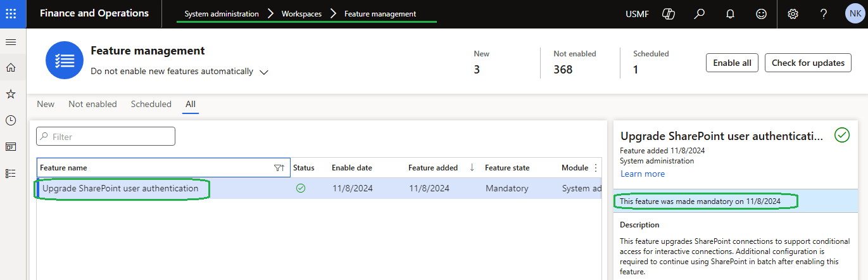Click Workspaces breadcrumb
The height and width of the screenshot is (280, 868).
[301, 13]
